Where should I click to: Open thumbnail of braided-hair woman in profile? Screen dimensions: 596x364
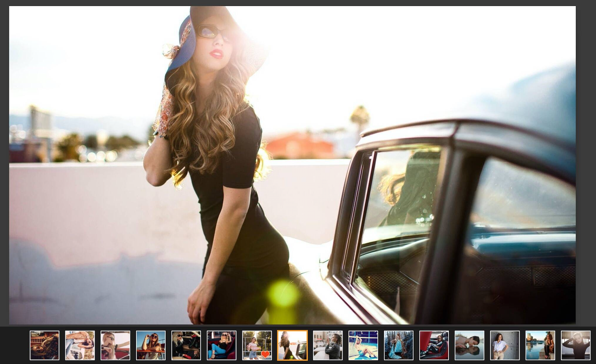click(328, 345)
